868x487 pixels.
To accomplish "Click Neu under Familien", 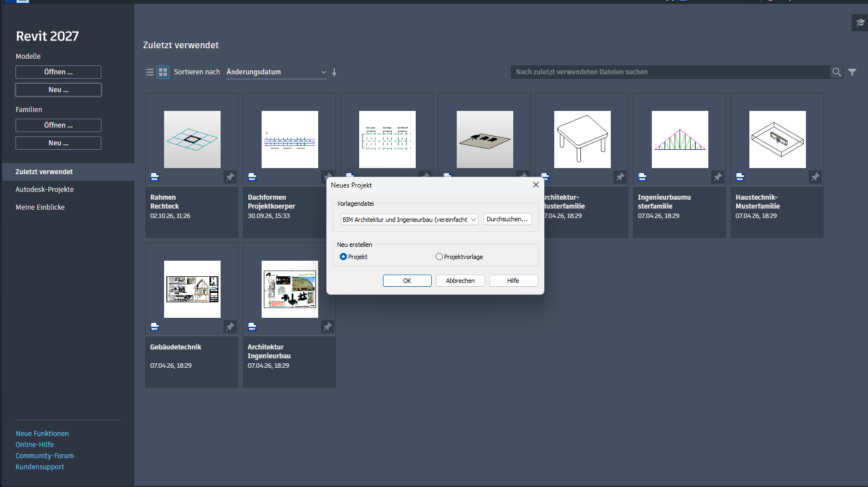I will point(58,143).
